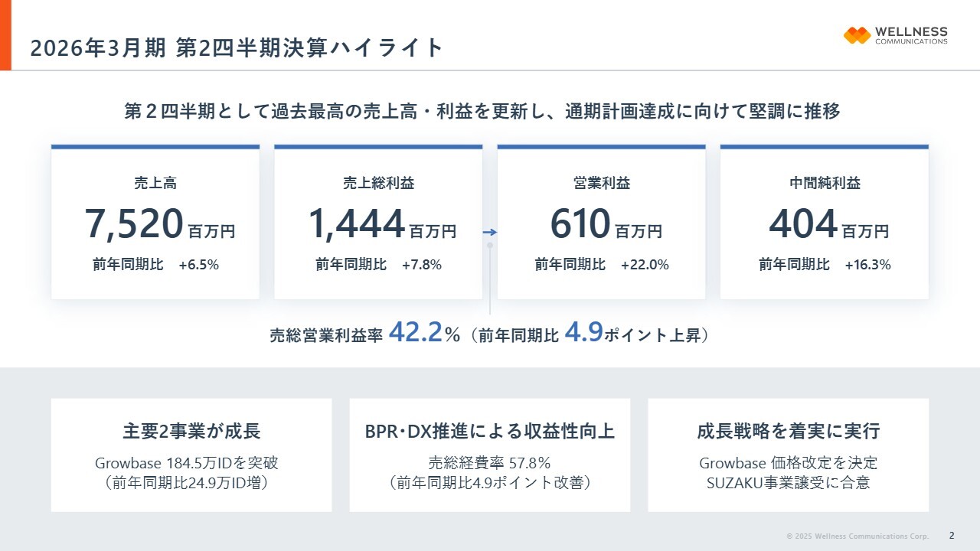Viewport: 980px width, 551px height.
Task: Click the +22.0% year-over-year value
Action: click(x=645, y=265)
